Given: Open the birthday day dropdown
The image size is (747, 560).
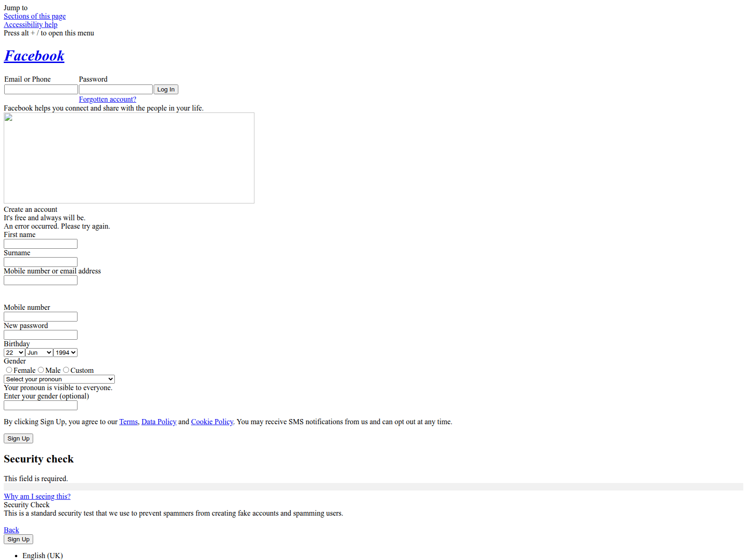Looking at the screenshot, I should [14, 353].
